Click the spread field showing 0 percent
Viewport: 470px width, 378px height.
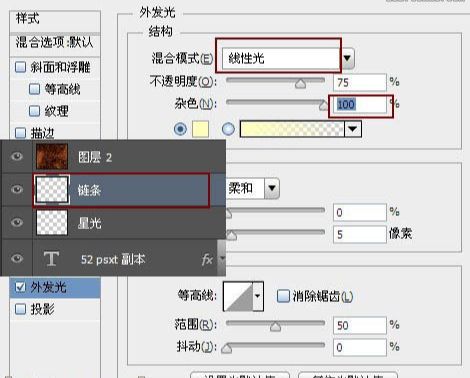click(360, 212)
